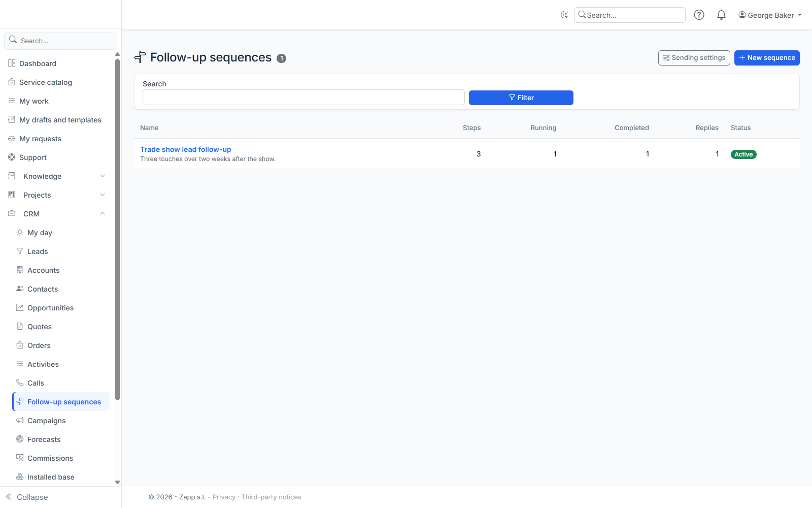812x508 pixels.
Task: Open Sending settings
Action: pyautogui.click(x=694, y=58)
